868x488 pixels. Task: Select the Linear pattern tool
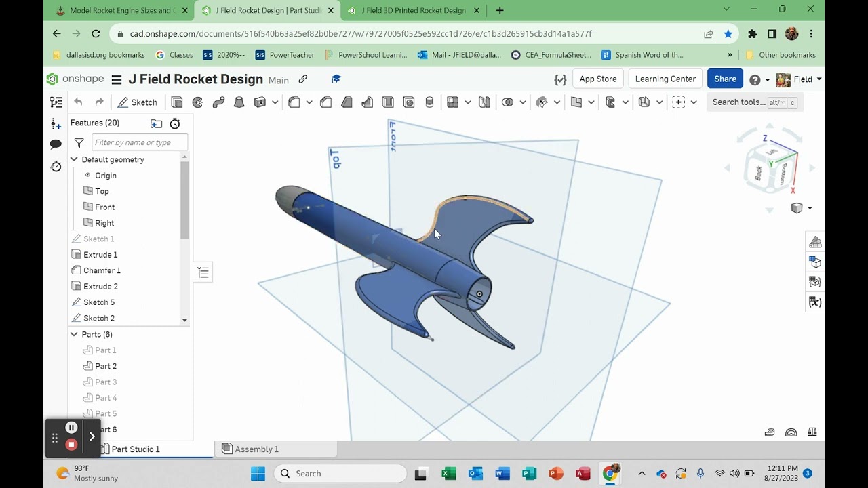click(452, 102)
